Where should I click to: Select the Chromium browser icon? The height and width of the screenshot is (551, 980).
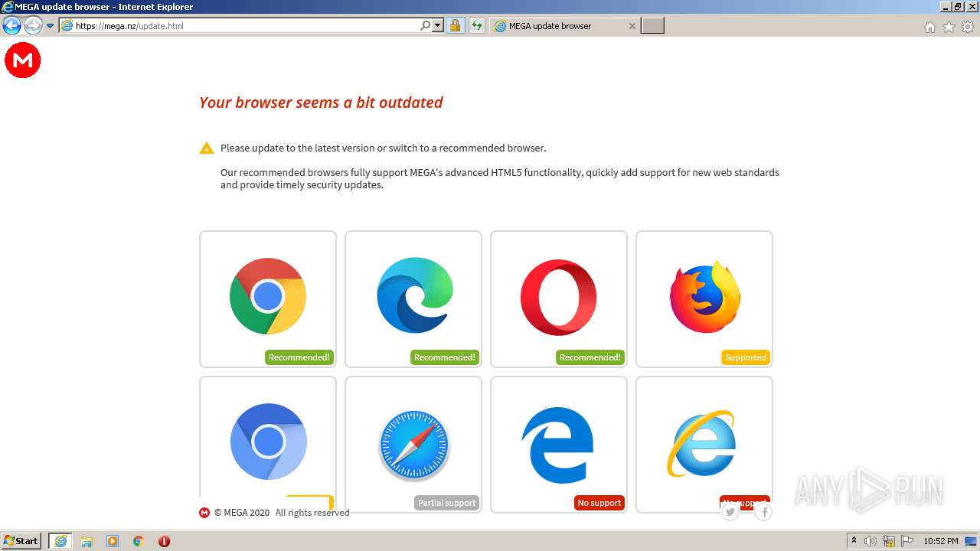click(x=268, y=442)
